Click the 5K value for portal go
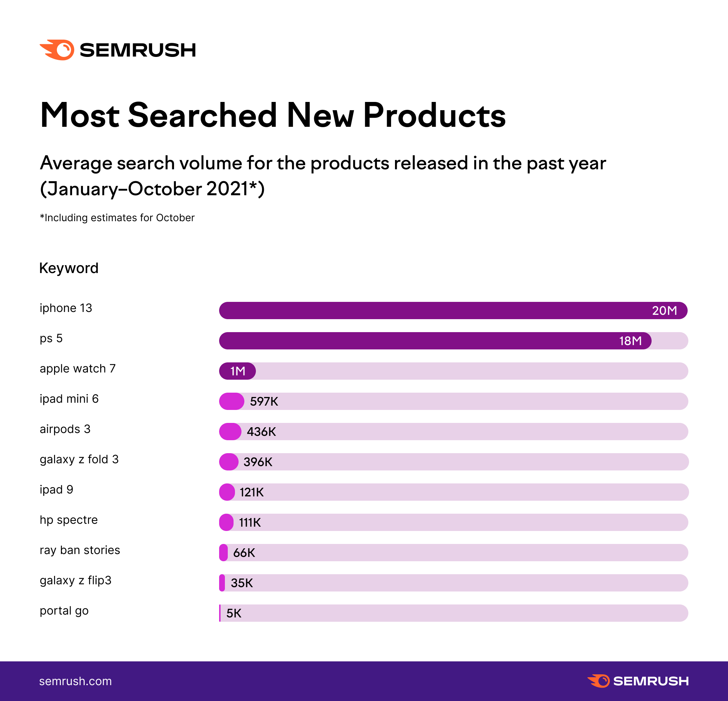Image resolution: width=728 pixels, height=701 pixels. pyautogui.click(x=234, y=613)
